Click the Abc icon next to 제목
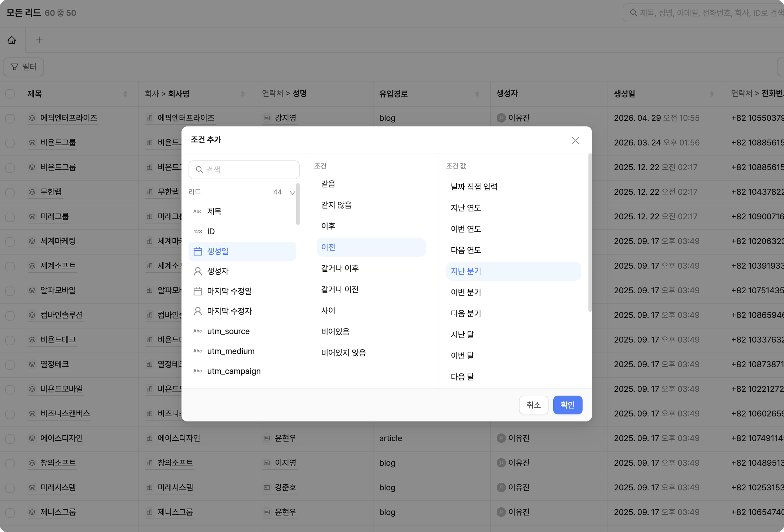The image size is (784, 532). click(x=198, y=211)
